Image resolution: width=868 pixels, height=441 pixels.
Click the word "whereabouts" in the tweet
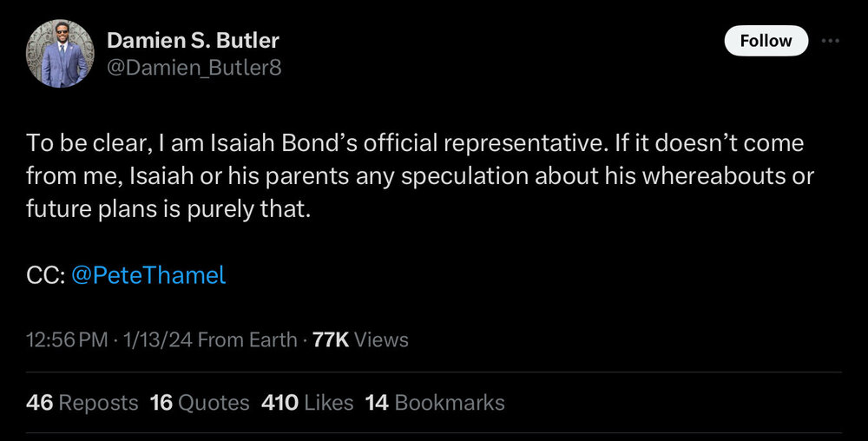[x=685, y=177]
